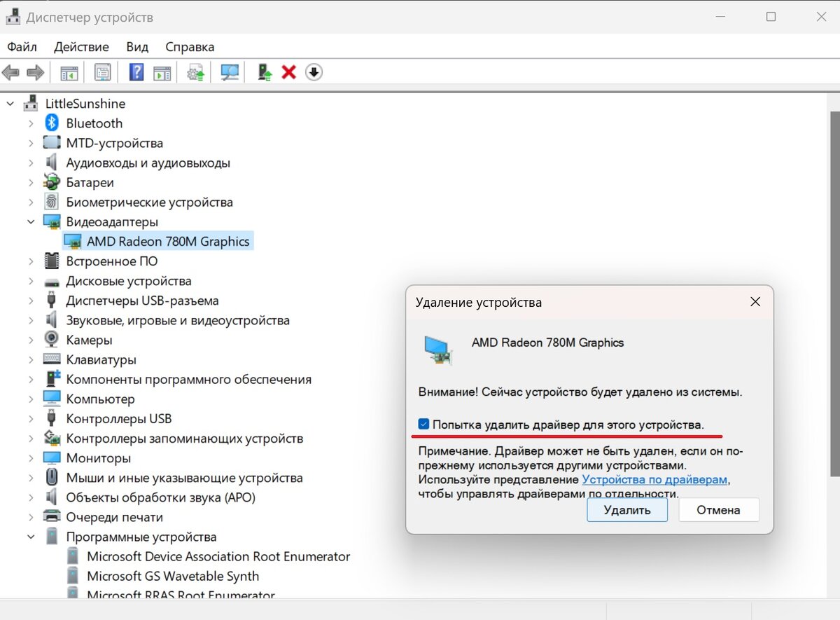Open the Вид menu
Image resolution: width=840 pixels, height=620 pixels.
[137, 47]
